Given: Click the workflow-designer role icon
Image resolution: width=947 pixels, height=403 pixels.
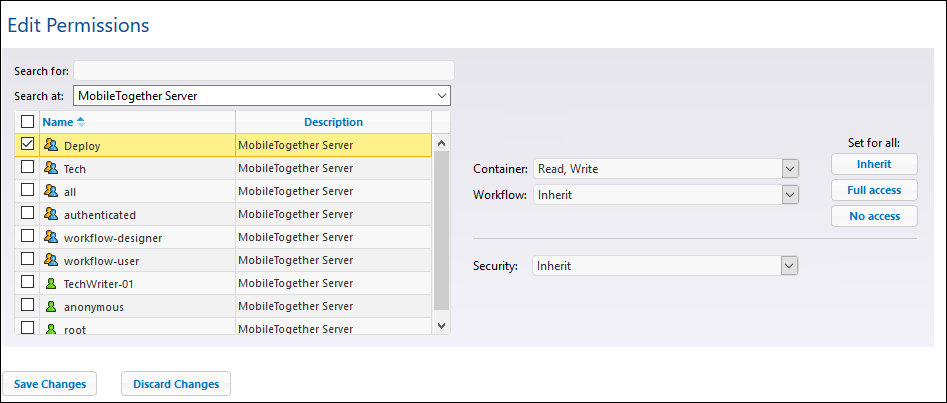Looking at the screenshot, I should [x=50, y=237].
